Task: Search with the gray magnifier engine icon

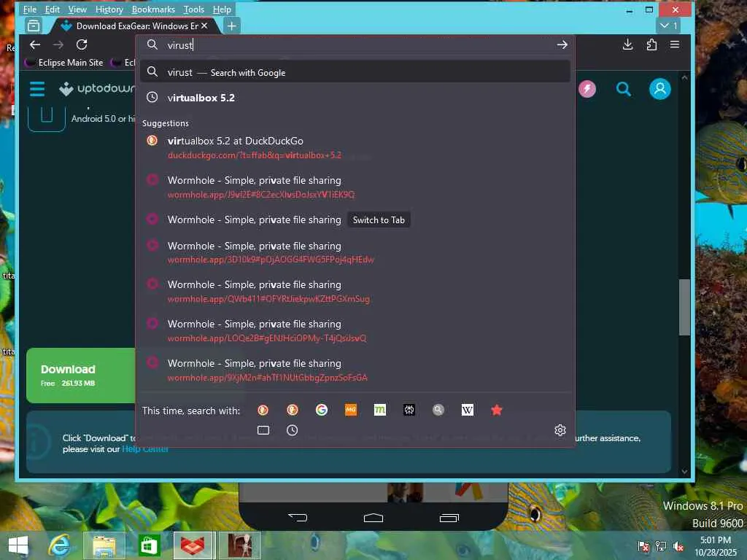Action: (438, 410)
